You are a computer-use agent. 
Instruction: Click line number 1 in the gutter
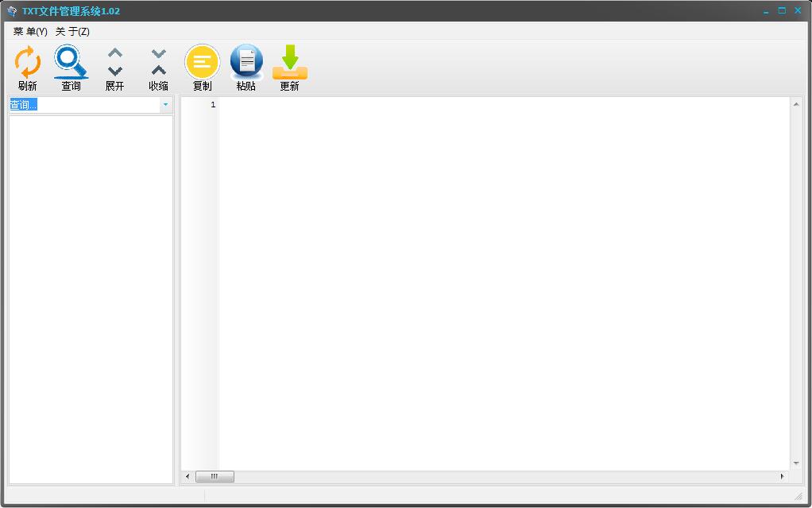point(212,104)
